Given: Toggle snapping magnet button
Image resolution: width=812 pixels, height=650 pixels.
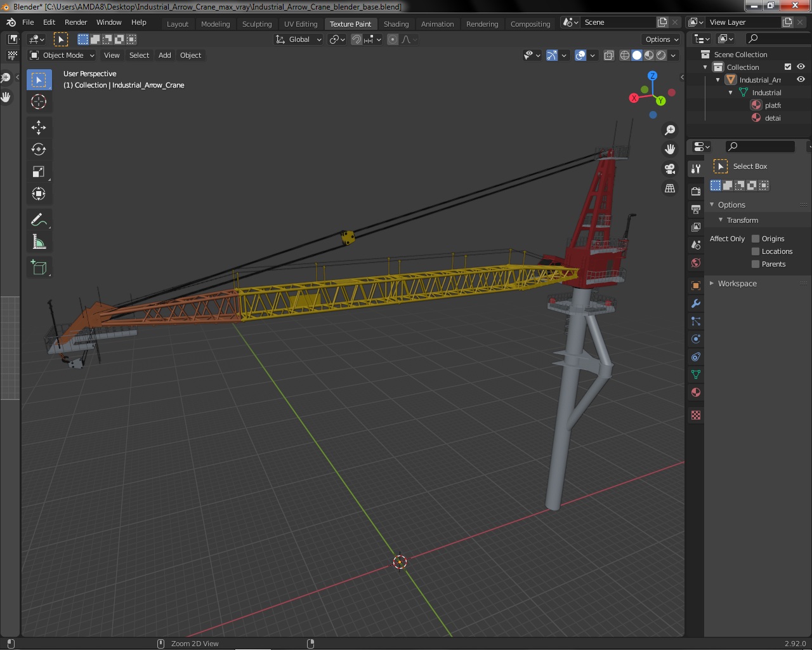Looking at the screenshot, I should pos(357,39).
